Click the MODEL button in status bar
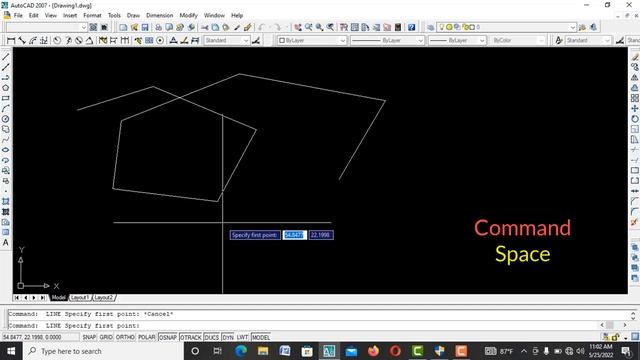This screenshot has height=360, width=640. coord(260,337)
